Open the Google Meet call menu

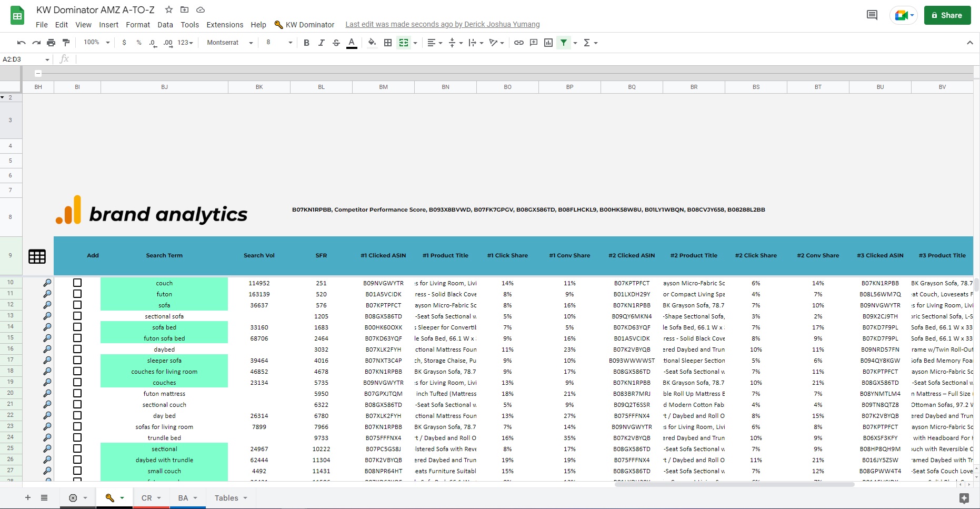(905, 15)
